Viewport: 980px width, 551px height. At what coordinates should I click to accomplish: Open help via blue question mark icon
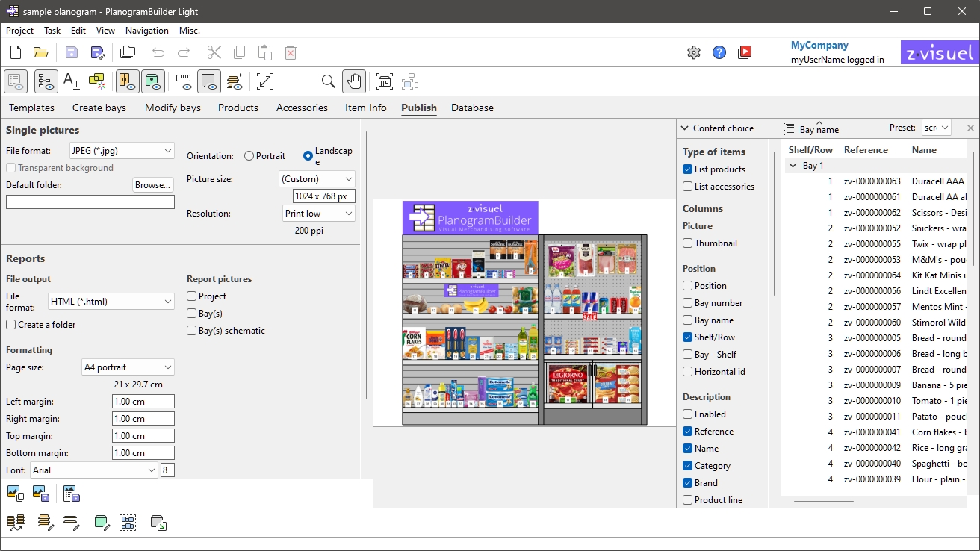coord(719,52)
